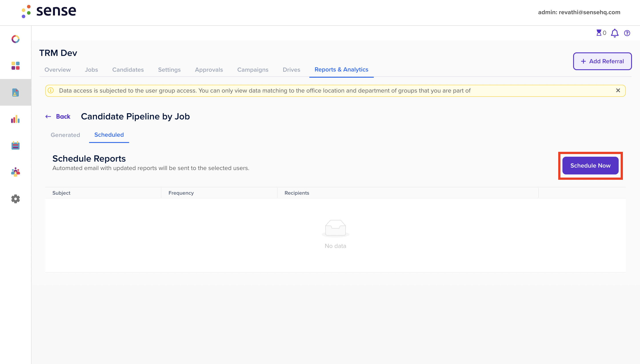Click the people group sidebar icon
This screenshot has width=640, height=364.
[x=16, y=172]
